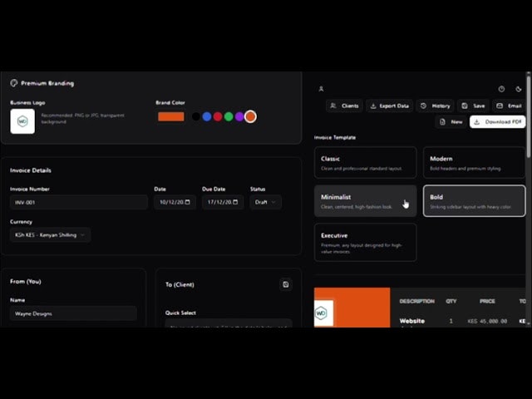
Task: Click the save client icon in To (Client)
Action: [286, 284]
